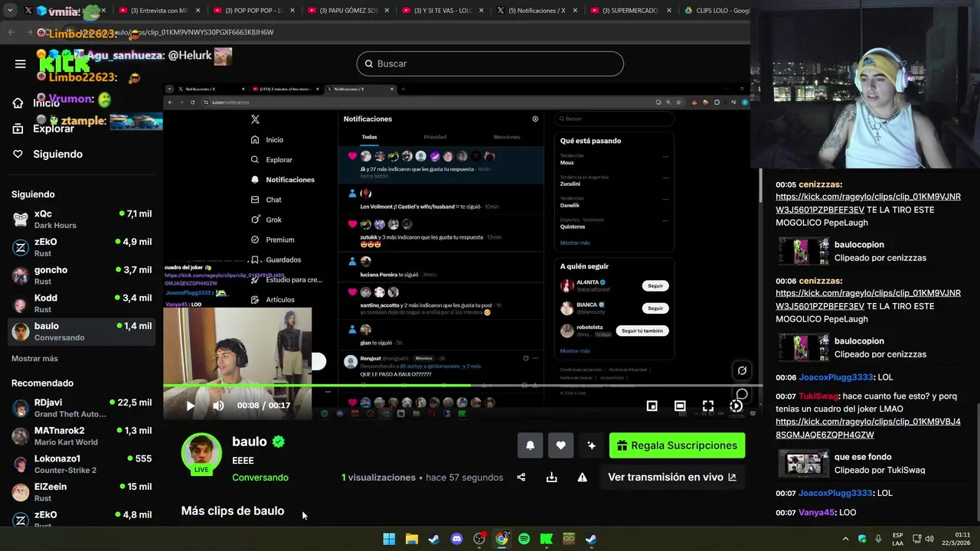Click the sparkle button beside the heart

click(x=591, y=445)
